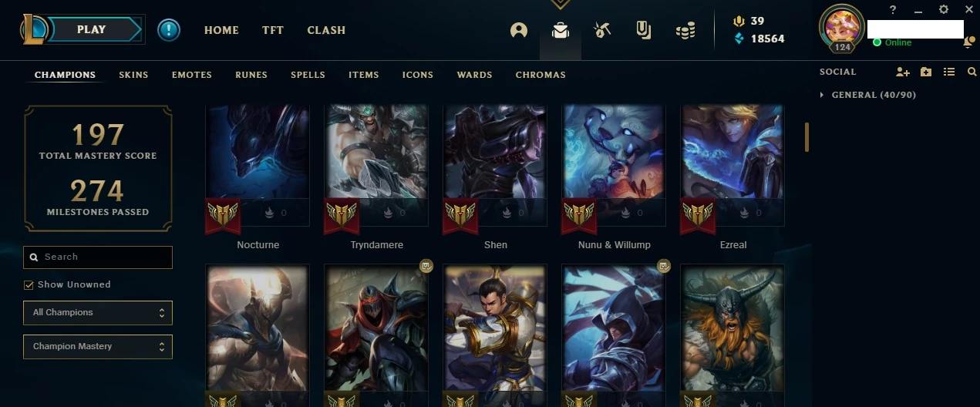Select the Tryndamere champion thumbnail
Screen dimensions: 980x407
[x=376, y=166]
